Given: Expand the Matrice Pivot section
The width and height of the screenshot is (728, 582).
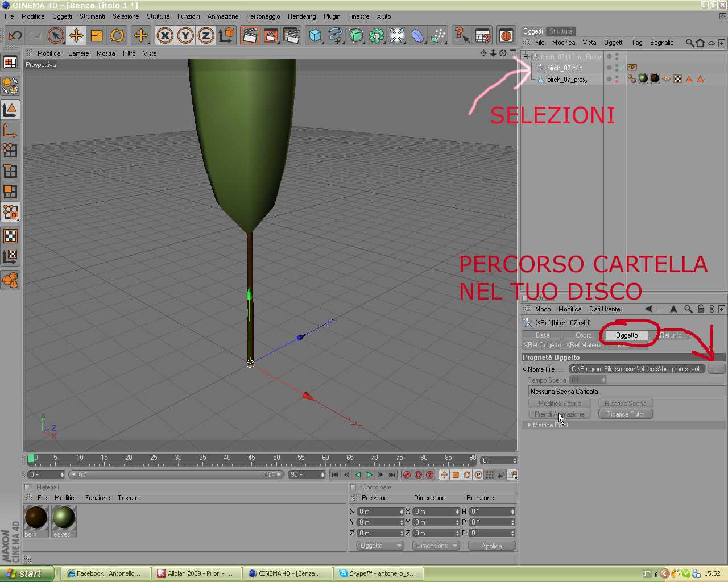Looking at the screenshot, I should coord(530,425).
